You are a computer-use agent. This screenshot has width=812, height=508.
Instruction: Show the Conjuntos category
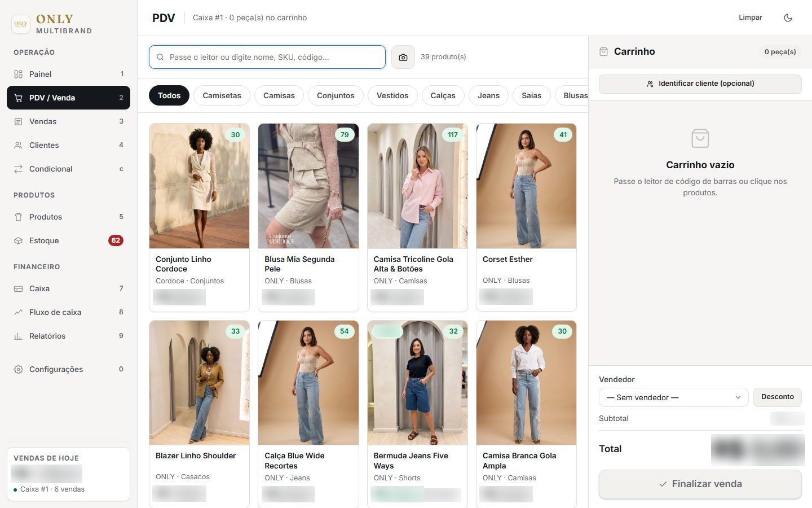(336, 95)
